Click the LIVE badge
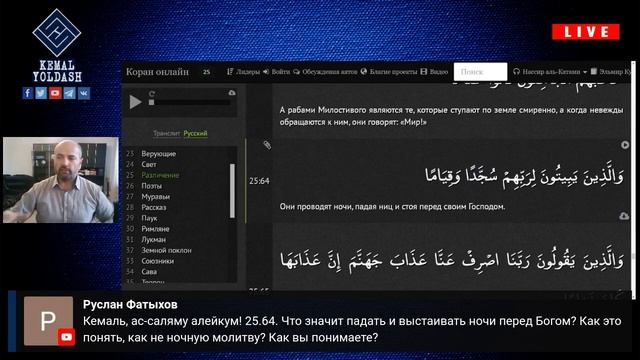The height and width of the screenshot is (360, 640). pos(586,32)
